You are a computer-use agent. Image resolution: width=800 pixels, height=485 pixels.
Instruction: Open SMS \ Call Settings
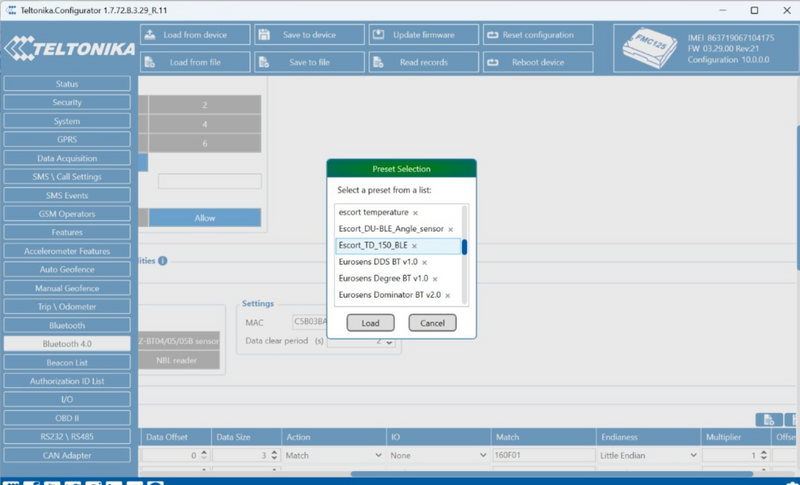[67, 176]
